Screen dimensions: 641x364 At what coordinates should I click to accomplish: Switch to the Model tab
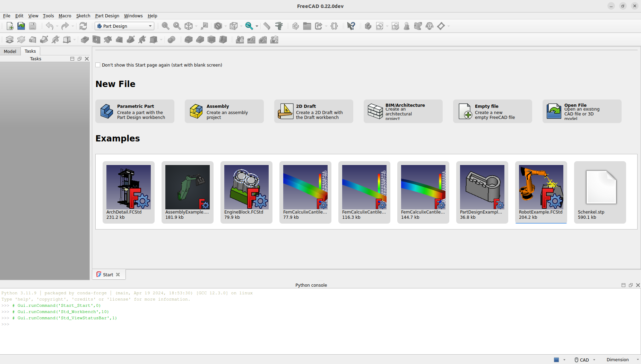click(x=10, y=51)
